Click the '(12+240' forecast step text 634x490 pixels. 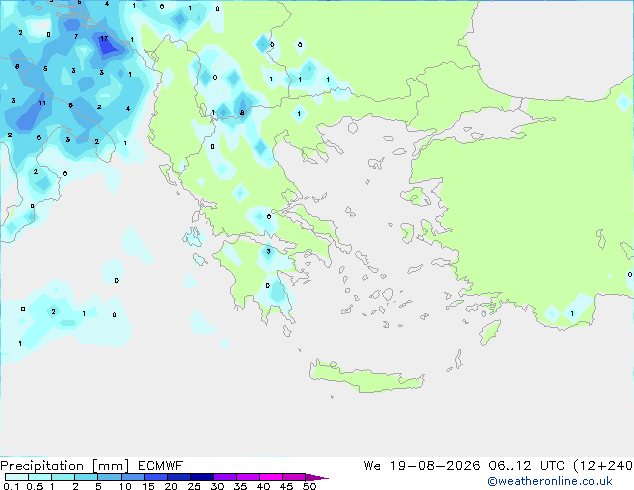coord(603,466)
